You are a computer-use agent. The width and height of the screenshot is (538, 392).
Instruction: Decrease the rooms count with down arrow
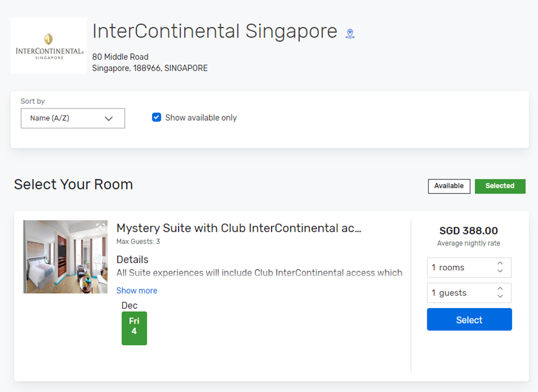point(500,271)
